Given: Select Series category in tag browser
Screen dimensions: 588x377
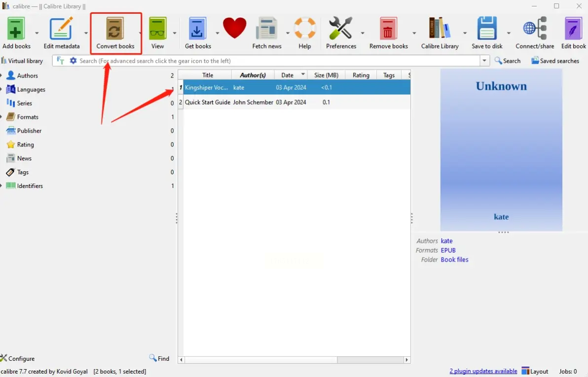Looking at the screenshot, I should point(24,103).
